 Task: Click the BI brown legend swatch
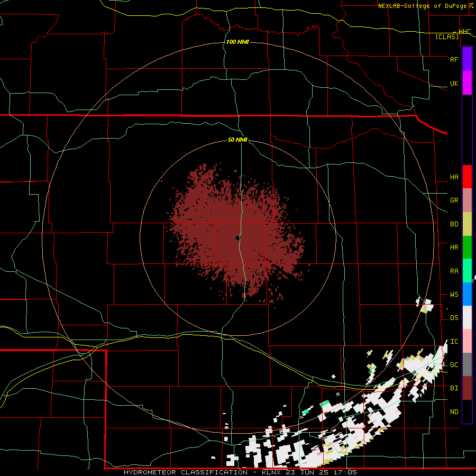click(x=467, y=388)
